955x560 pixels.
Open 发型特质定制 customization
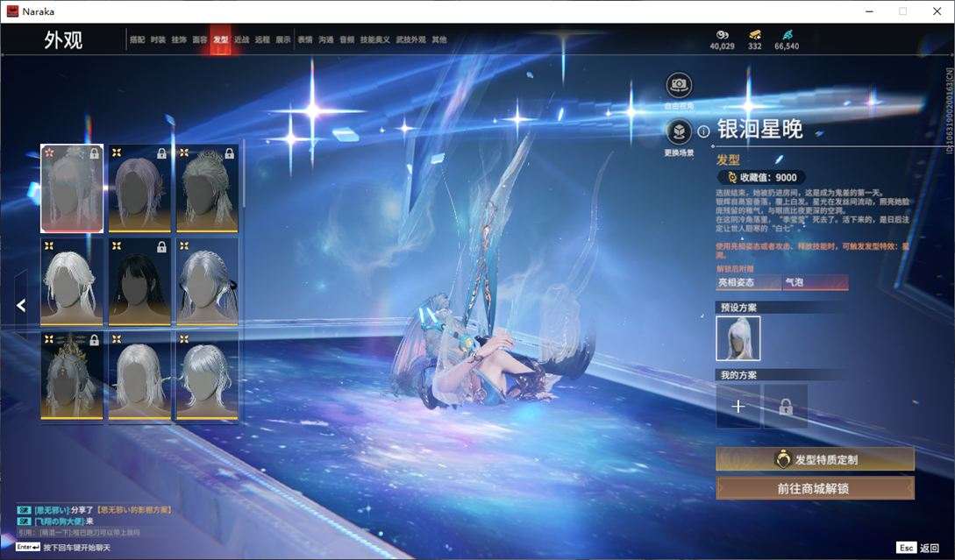click(815, 459)
